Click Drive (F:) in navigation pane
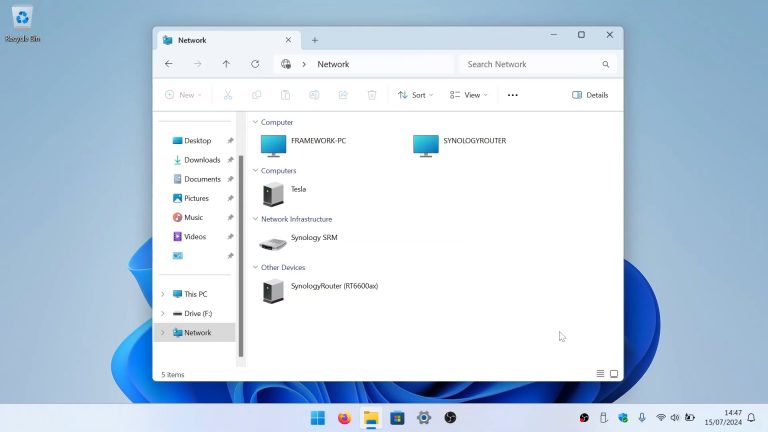Viewport: 768px width, 432px height. 198,313
